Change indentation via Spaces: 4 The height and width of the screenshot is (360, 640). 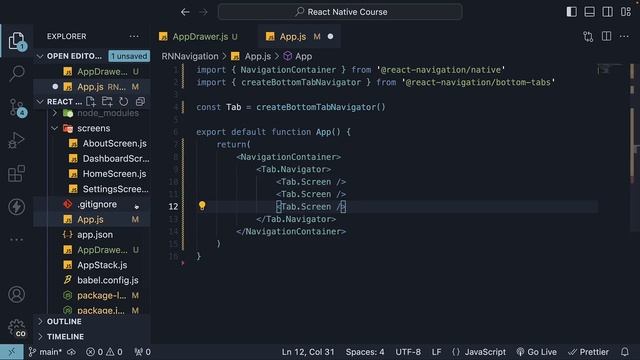point(365,352)
